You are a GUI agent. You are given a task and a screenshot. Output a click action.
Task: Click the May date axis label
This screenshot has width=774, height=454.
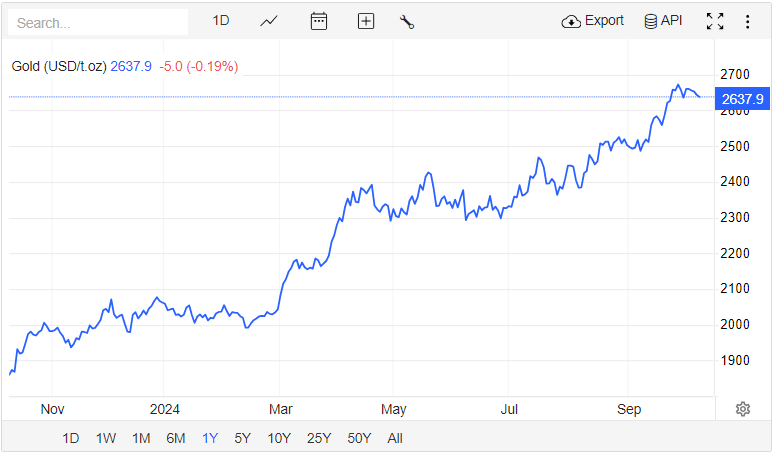[x=393, y=410]
